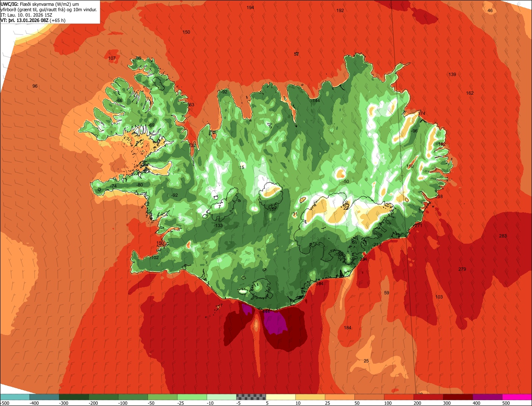
Task: Select the -200 to -100 green legend swatch
Action: [x=103, y=397]
